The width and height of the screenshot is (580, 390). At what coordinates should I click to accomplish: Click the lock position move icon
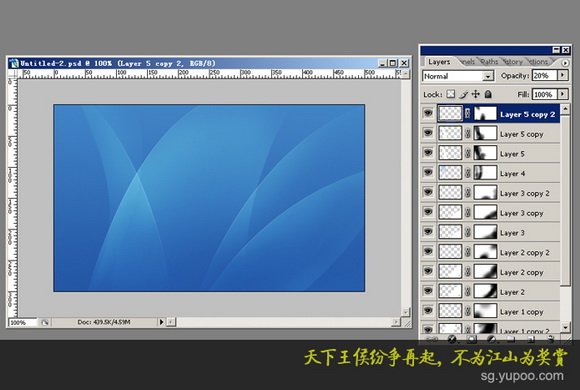pos(476,94)
